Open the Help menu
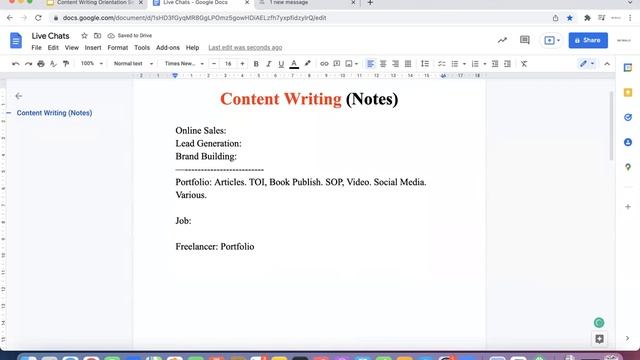This screenshot has height=360, width=640. tap(192, 48)
